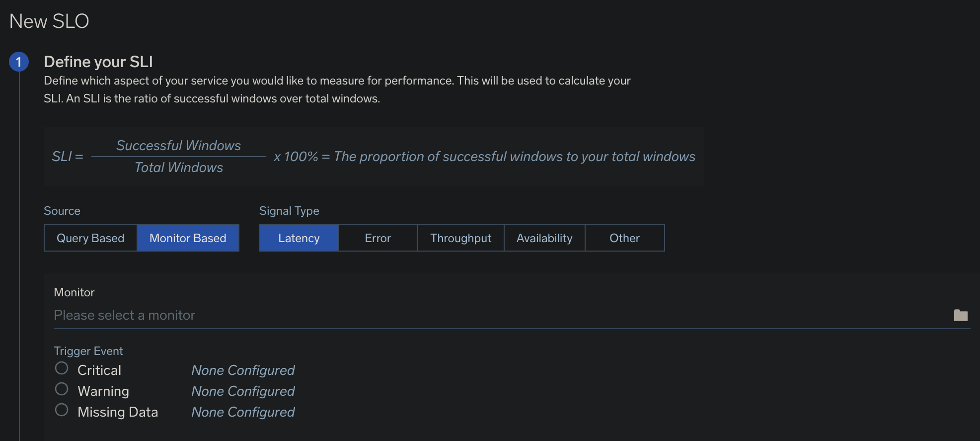Switch the source to Query Based
This screenshot has height=441, width=980.
[90, 238]
